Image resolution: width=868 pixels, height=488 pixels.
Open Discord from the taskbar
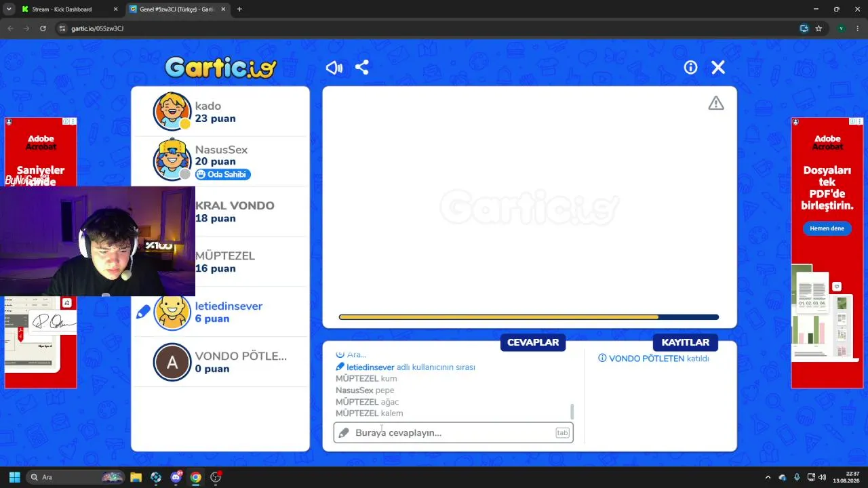point(176,477)
